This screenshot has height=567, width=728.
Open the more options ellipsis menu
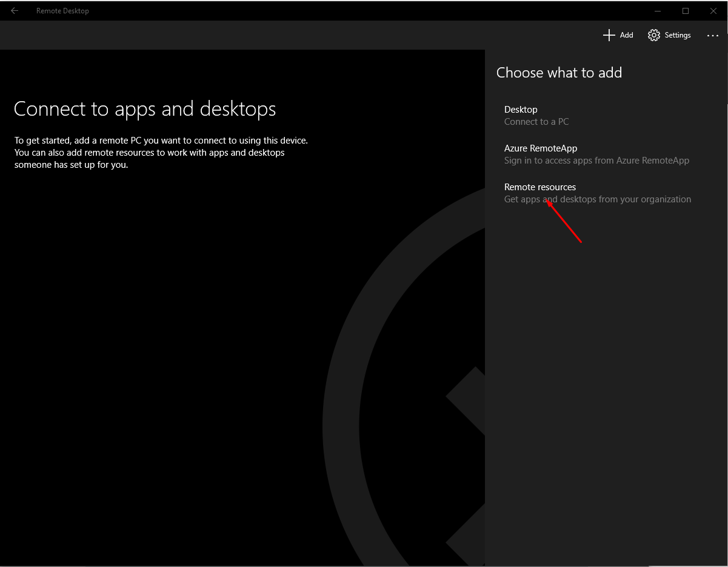pyautogui.click(x=712, y=36)
